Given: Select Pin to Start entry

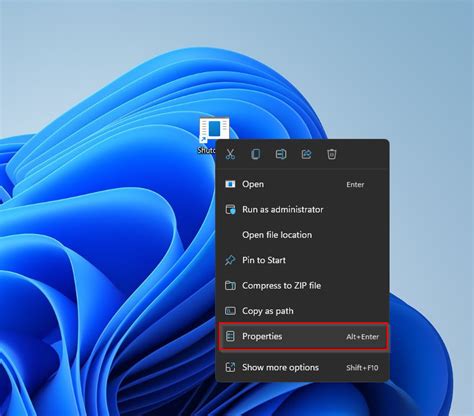Looking at the screenshot, I should 302,260.
